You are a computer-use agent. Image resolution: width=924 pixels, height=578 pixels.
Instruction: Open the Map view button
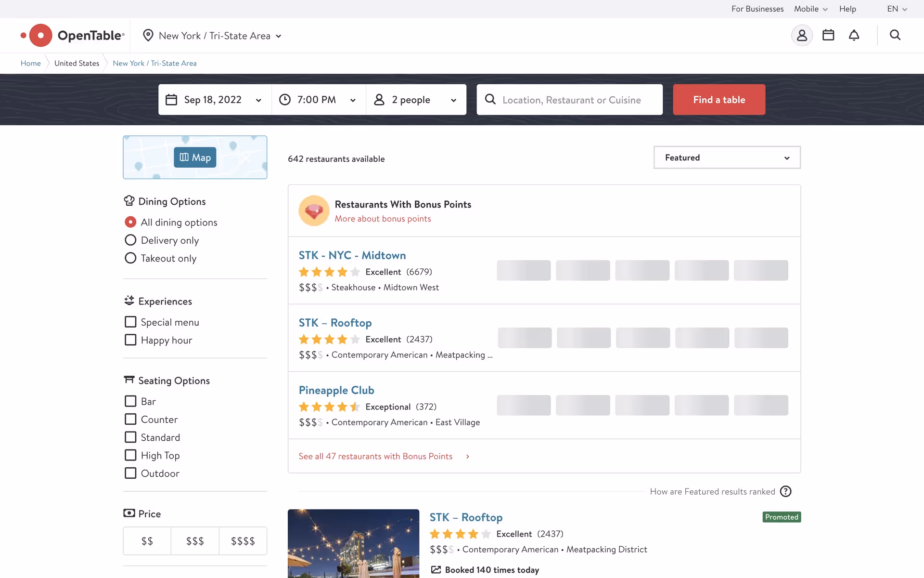click(195, 158)
